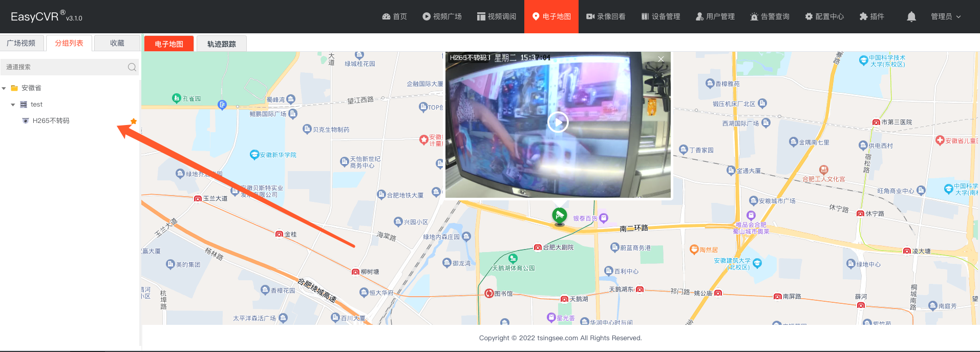The width and height of the screenshot is (980, 352).
Task: Select the test device row
Action: click(x=31, y=105)
